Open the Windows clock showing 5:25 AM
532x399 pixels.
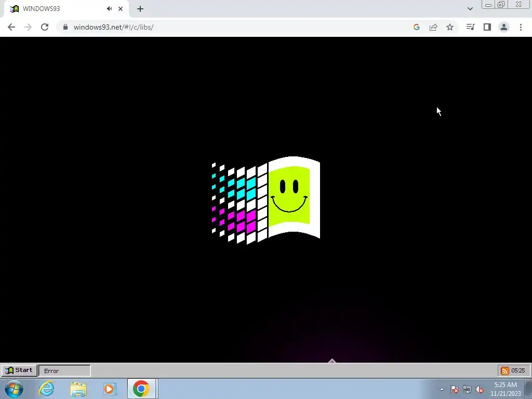click(x=506, y=389)
